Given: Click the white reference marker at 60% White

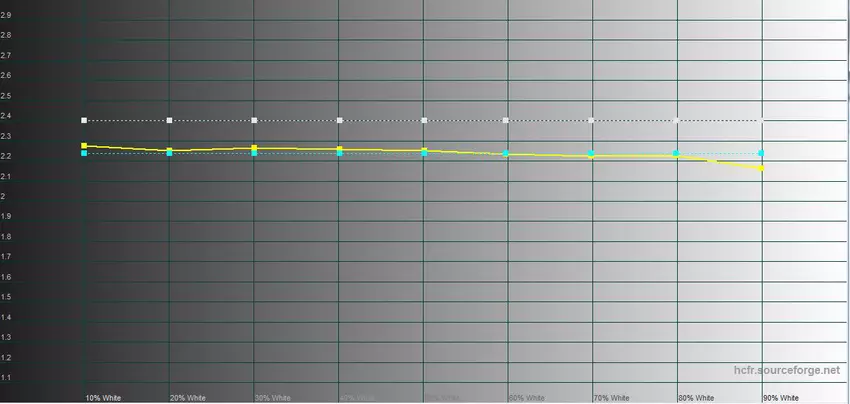Looking at the screenshot, I should coord(508,120).
